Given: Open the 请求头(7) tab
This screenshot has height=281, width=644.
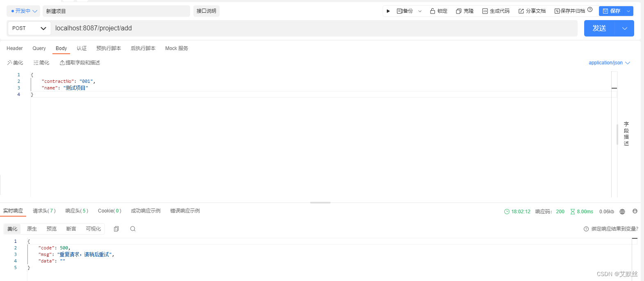Looking at the screenshot, I should [x=44, y=211].
